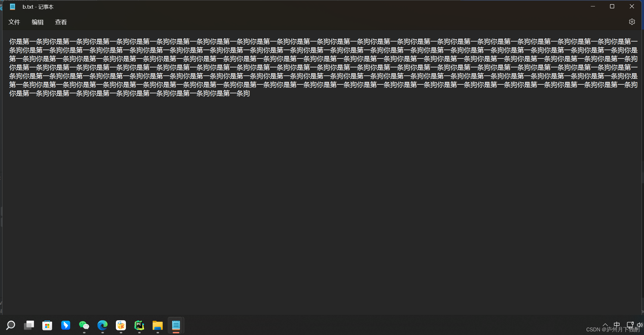Click the Notepad taskbar icon

(176, 325)
